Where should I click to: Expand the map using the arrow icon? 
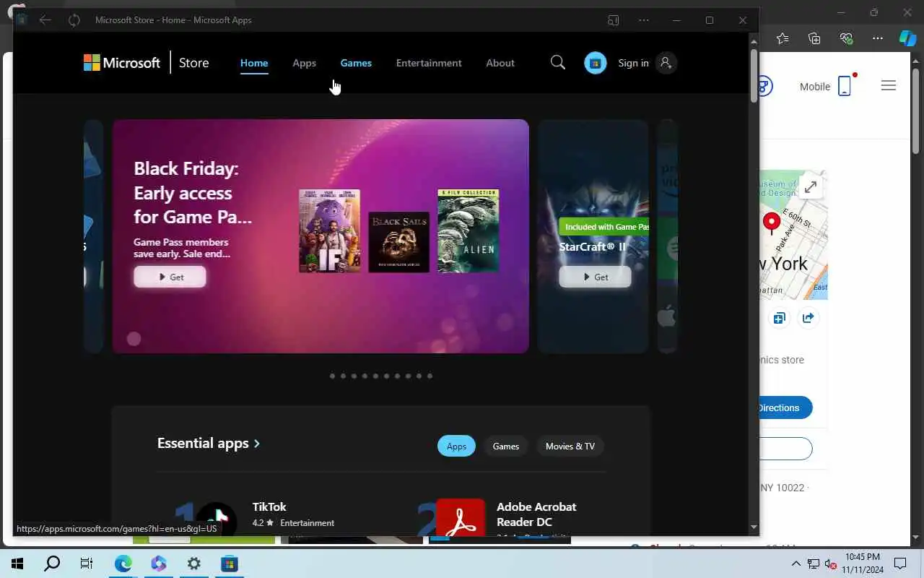click(x=811, y=186)
